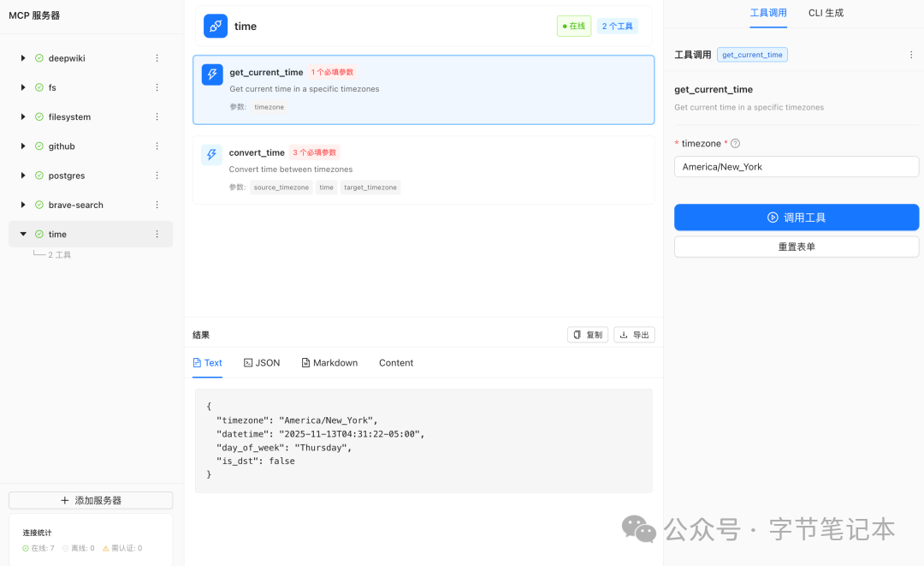924x566 pixels.
Task: Click the time server green status icon
Action: click(38, 234)
